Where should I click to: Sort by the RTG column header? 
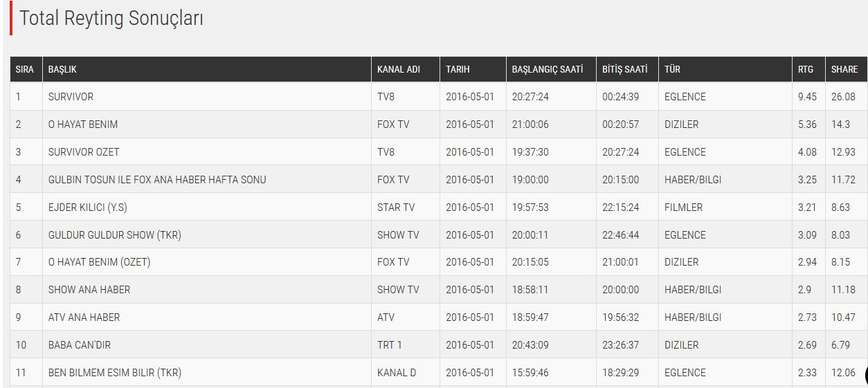806,69
